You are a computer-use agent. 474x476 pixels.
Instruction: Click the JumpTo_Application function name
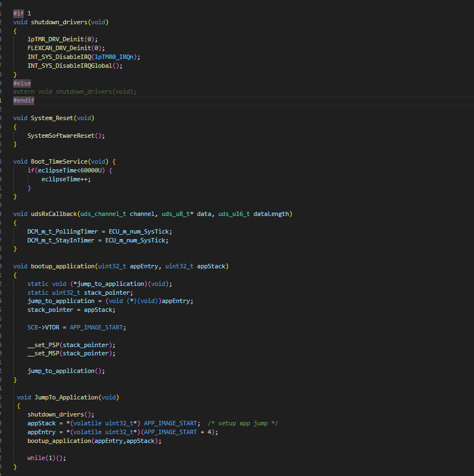pyautogui.click(x=65, y=397)
